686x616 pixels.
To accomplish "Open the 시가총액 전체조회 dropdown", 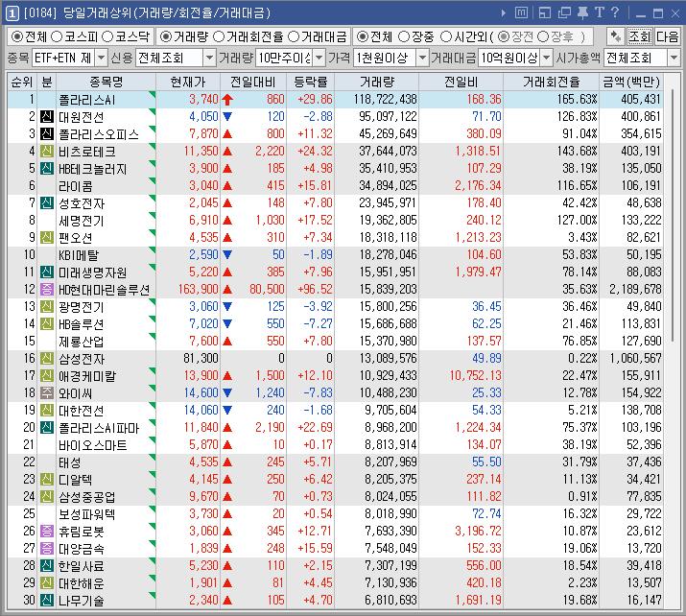I will (674, 58).
